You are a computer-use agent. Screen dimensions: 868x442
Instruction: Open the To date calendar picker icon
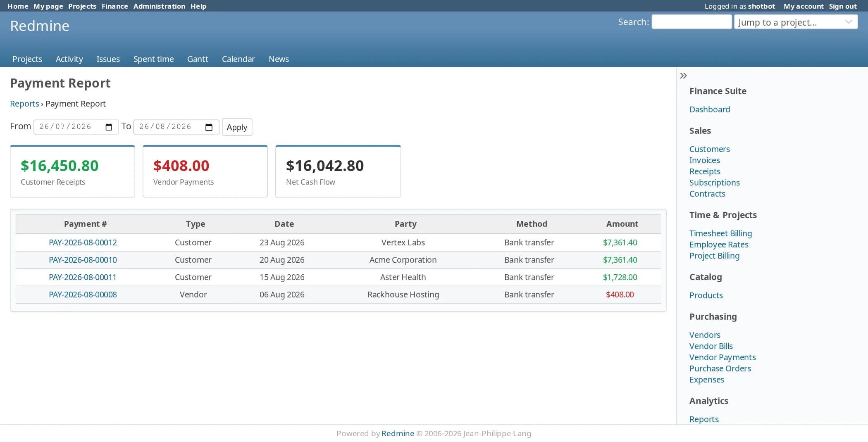click(209, 127)
